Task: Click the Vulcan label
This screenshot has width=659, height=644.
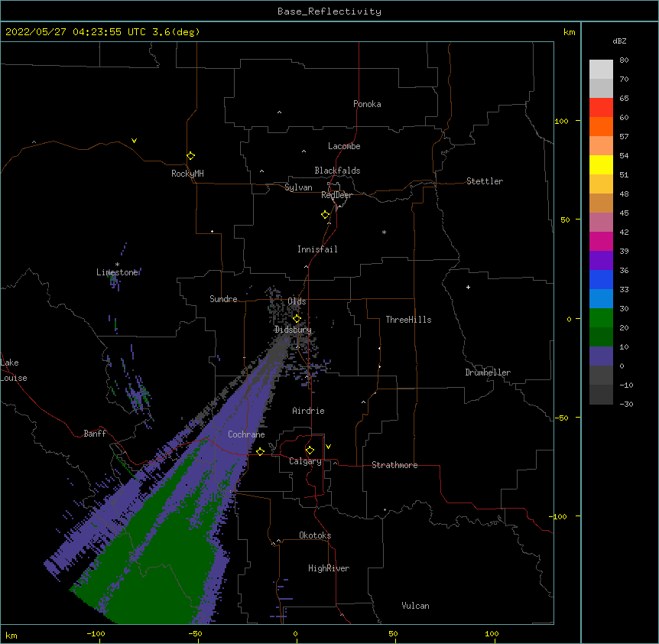Action: 415,606
